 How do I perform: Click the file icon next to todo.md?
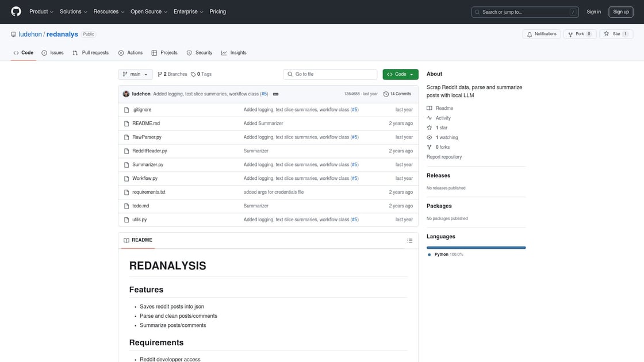(x=126, y=206)
